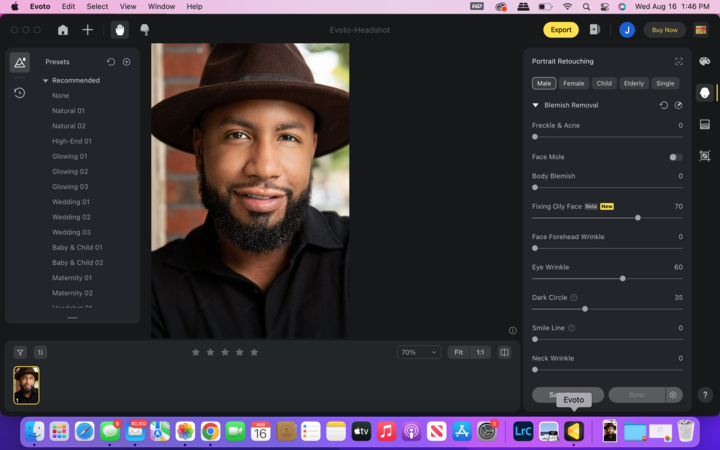Click the Buy Now button
Viewport: 720px width, 450px height.
coord(664,30)
